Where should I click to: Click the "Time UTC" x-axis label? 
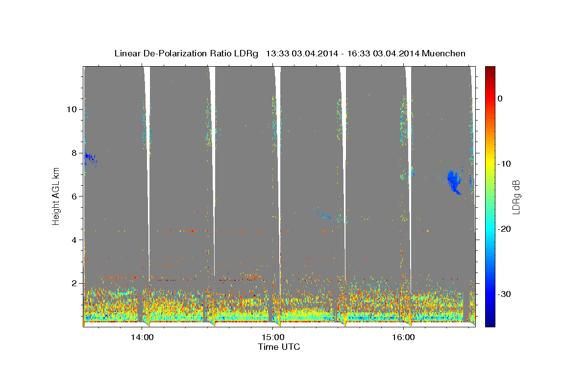pyautogui.click(x=279, y=347)
